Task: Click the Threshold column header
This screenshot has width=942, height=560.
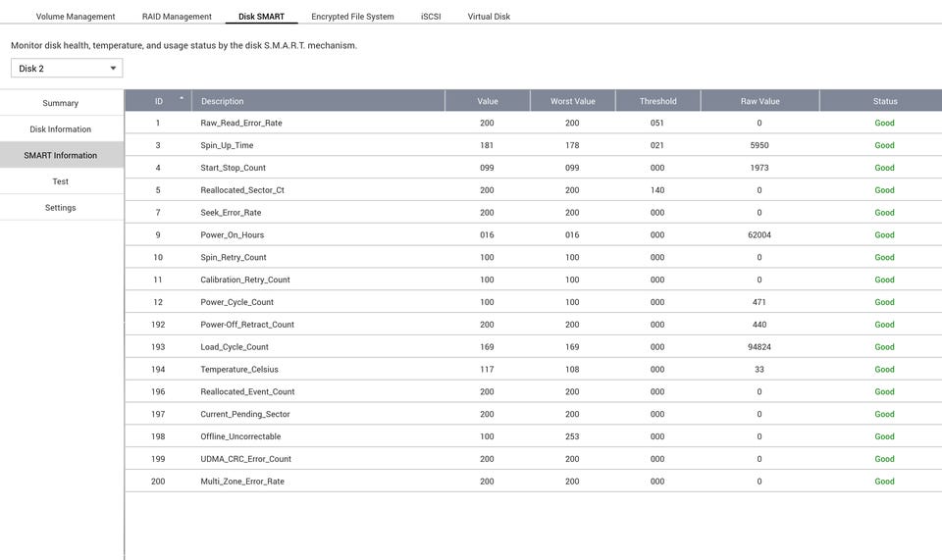Action: [657, 101]
